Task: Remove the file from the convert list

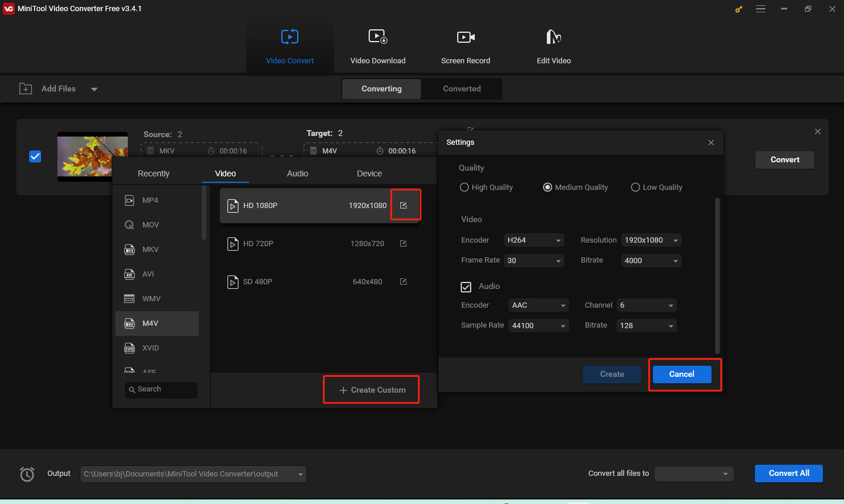Action: (x=818, y=131)
